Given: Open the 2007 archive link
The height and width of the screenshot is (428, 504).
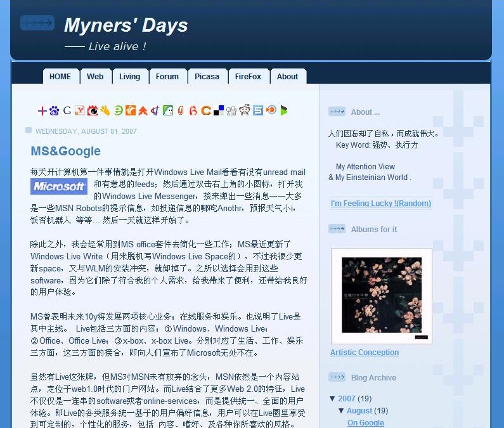Looking at the screenshot, I should point(347,399).
